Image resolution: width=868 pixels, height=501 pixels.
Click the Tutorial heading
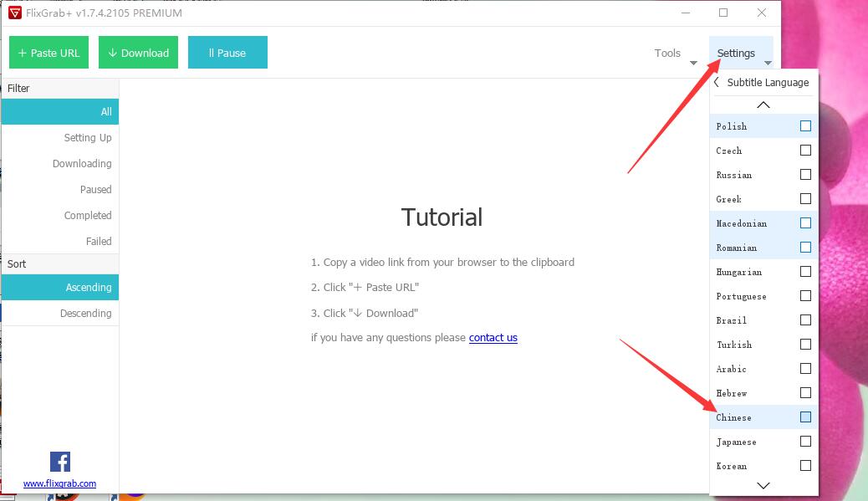coord(442,217)
